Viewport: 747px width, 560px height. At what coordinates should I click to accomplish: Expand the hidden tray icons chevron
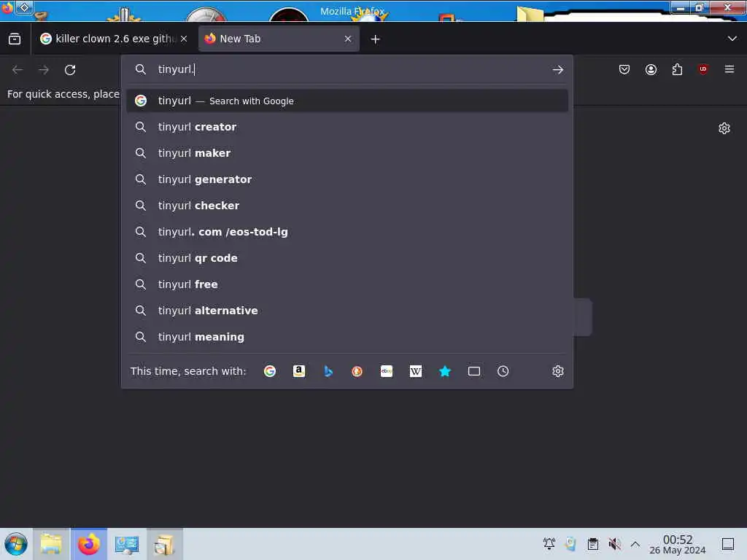pyautogui.click(x=635, y=544)
